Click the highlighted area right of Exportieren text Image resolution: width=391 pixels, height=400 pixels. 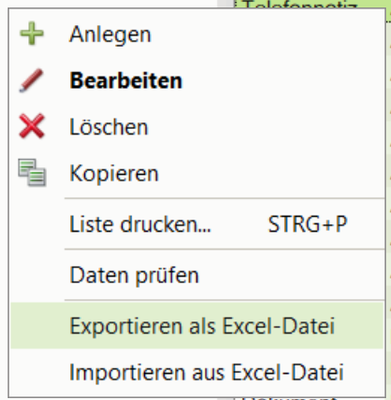[358, 326]
